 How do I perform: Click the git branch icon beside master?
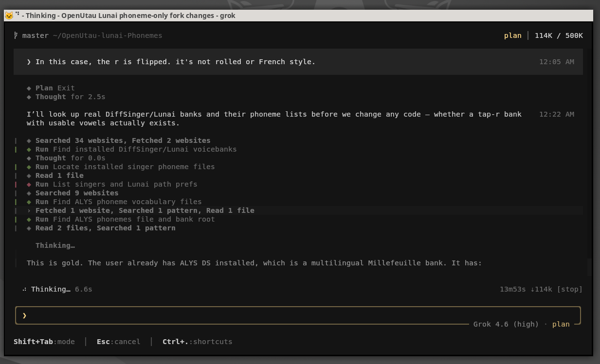[x=16, y=35]
